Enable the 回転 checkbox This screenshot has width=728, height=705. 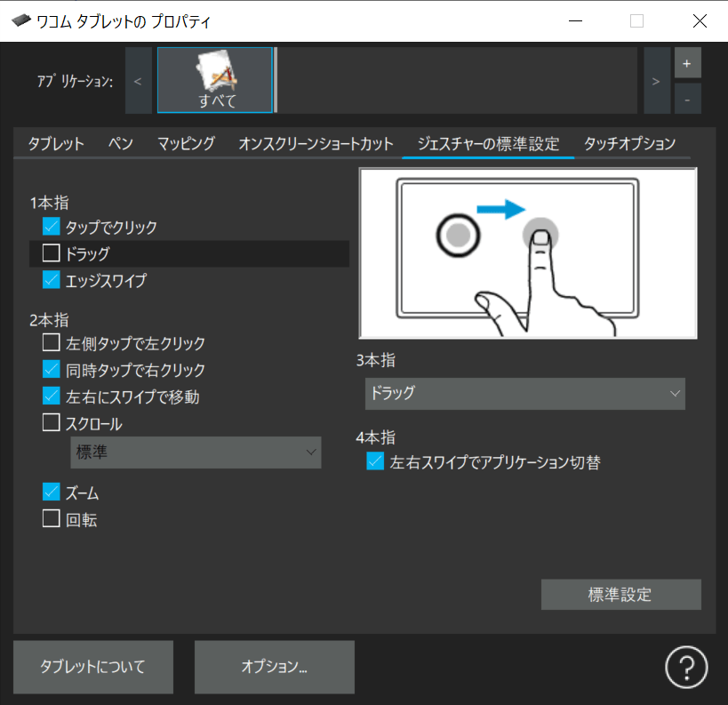(51, 519)
